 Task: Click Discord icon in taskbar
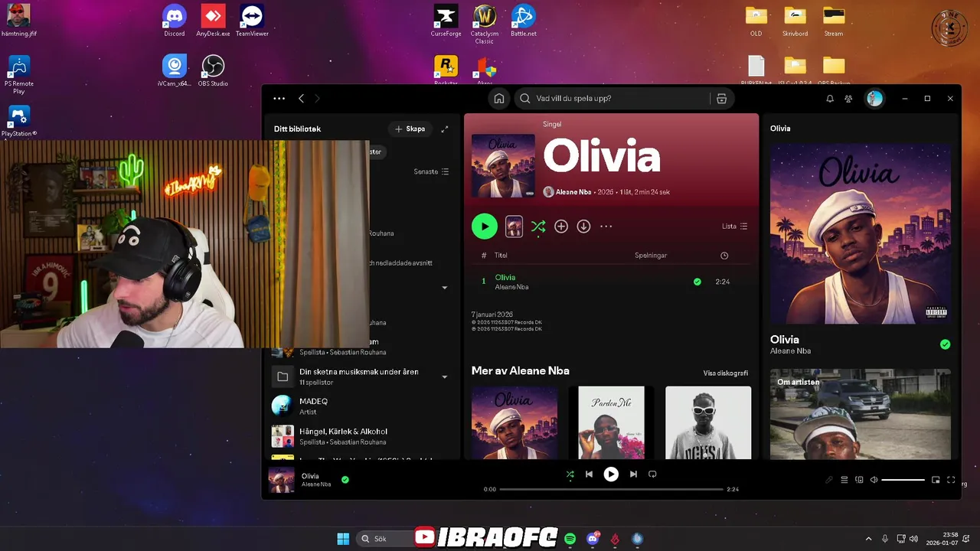(x=593, y=539)
